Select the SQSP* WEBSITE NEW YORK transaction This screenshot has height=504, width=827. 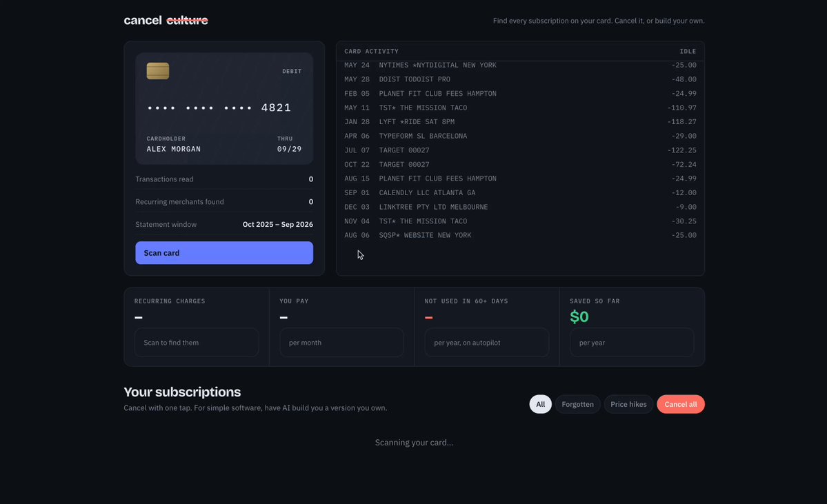click(520, 236)
